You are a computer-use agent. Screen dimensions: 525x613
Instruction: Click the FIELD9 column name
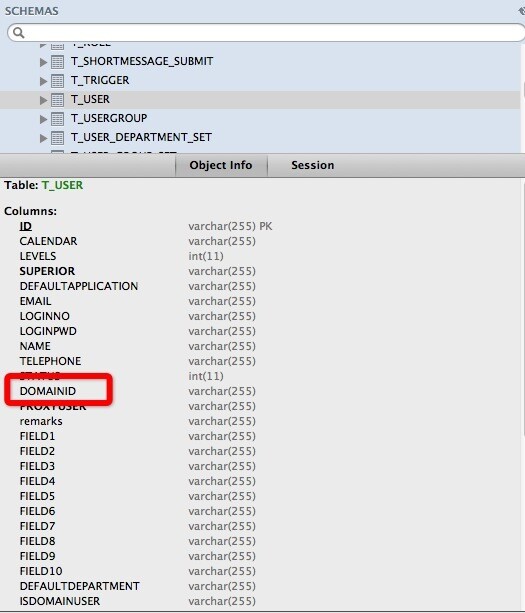point(37,556)
